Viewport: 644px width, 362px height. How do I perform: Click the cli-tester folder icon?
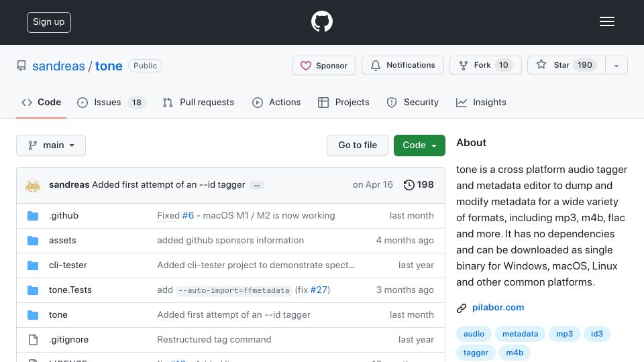tap(33, 265)
